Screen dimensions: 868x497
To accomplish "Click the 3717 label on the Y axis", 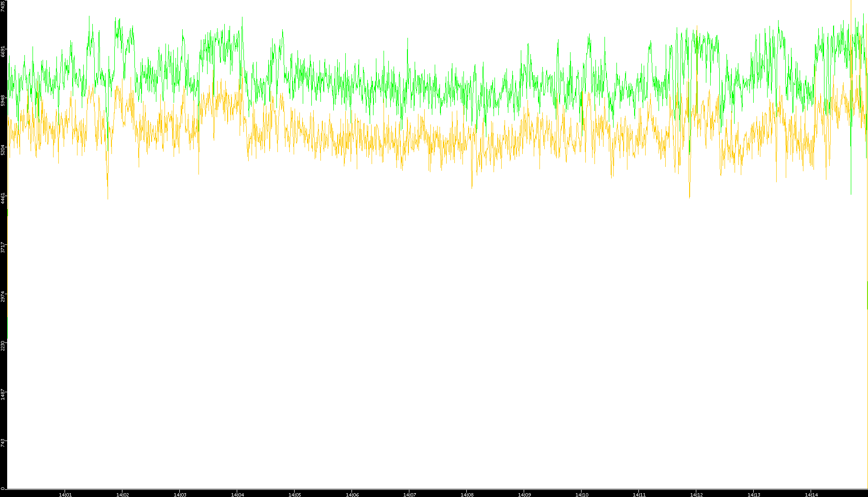I will [x=3, y=248].
